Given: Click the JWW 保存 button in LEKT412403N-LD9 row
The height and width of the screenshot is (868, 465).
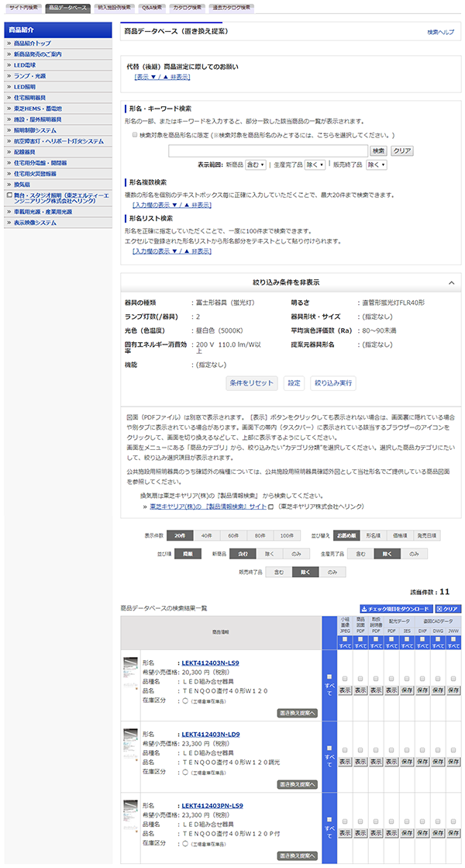Looking at the screenshot, I should 453,762.
